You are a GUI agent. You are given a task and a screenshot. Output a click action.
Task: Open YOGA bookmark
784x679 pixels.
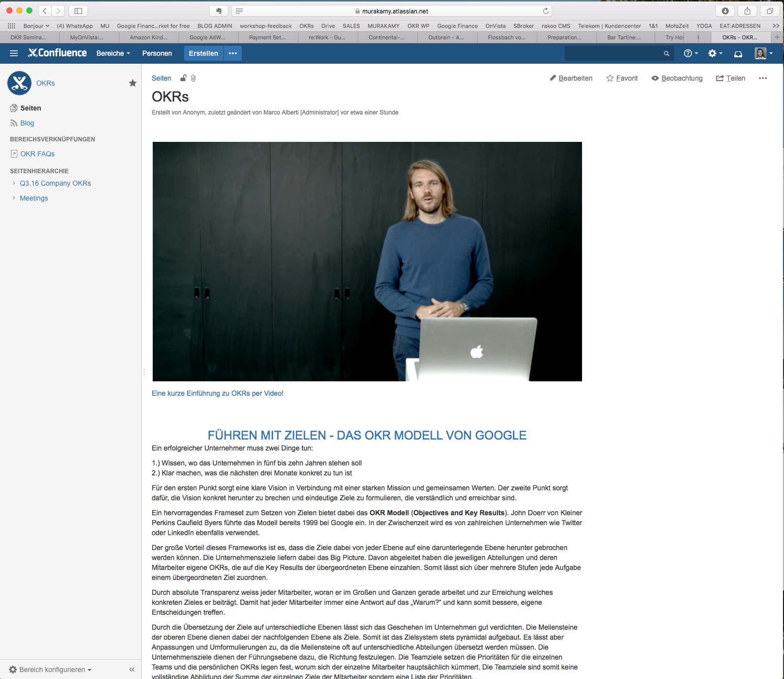(x=704, y=26)
